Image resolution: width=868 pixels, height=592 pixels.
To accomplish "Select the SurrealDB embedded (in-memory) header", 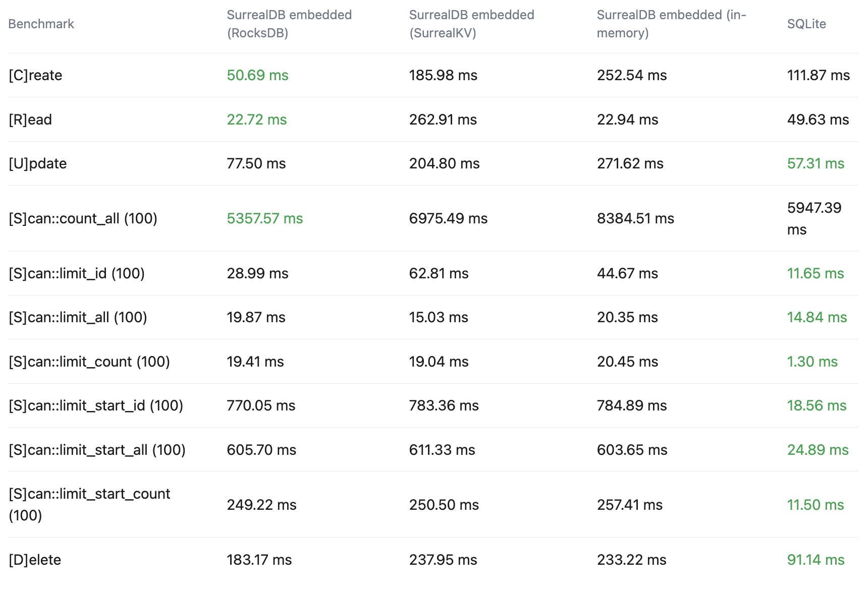I will click(x=671, y=24).
